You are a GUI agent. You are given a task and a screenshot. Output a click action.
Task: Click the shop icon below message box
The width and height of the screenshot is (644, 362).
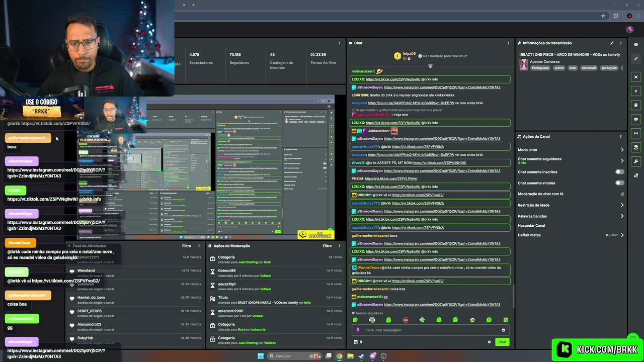[356, 342]
